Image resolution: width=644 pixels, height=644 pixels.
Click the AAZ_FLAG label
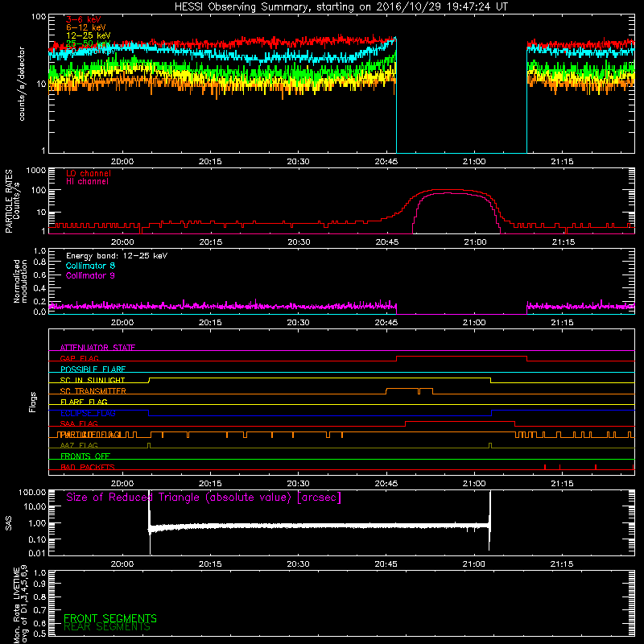pos(79,445)
